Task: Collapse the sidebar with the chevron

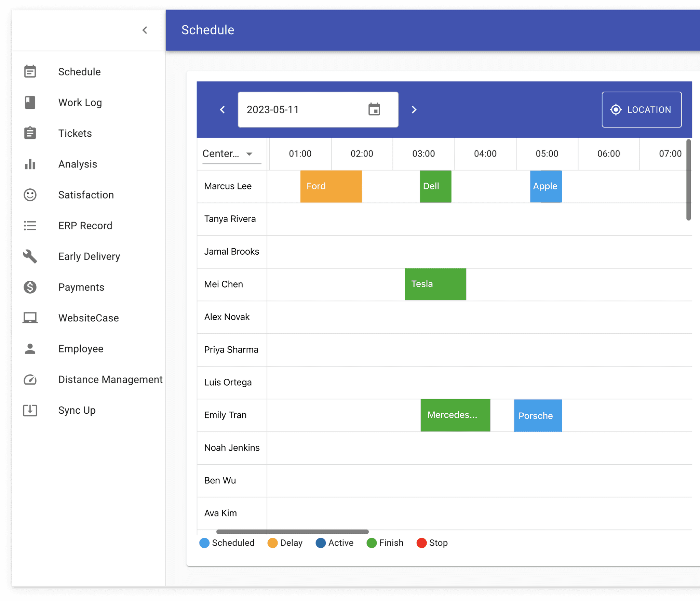Action: click(x=145, y=30)
